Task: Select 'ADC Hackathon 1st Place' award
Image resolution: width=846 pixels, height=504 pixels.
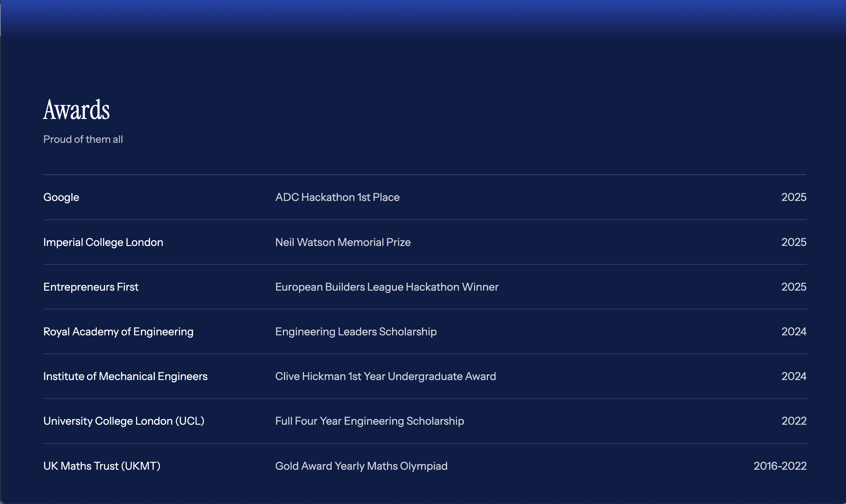Action: coord(337,197)
